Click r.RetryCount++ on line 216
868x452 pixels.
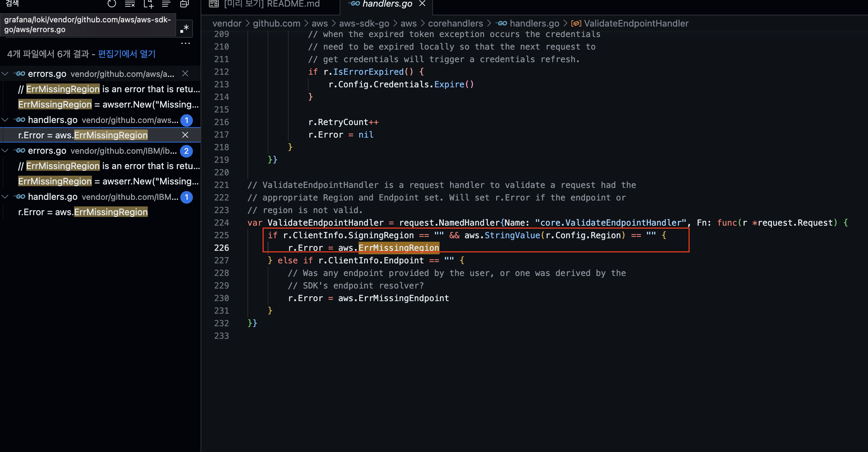click(343, 122)
